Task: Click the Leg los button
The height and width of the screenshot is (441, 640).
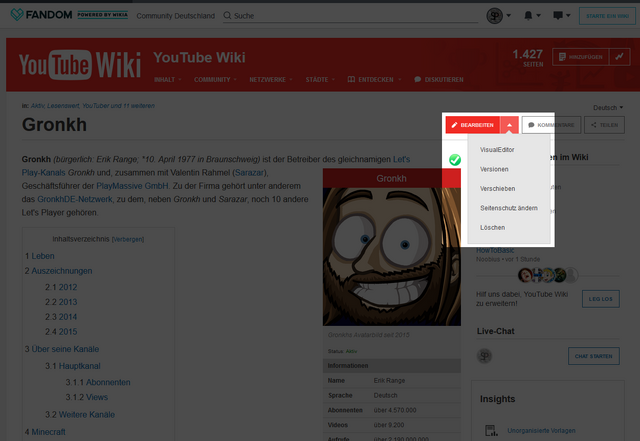Action: [x=600, y=299]
